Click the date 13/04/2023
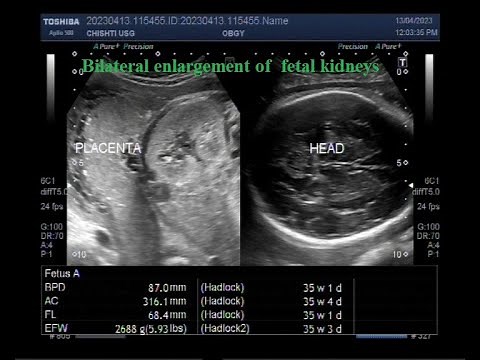 pos(414,21)
